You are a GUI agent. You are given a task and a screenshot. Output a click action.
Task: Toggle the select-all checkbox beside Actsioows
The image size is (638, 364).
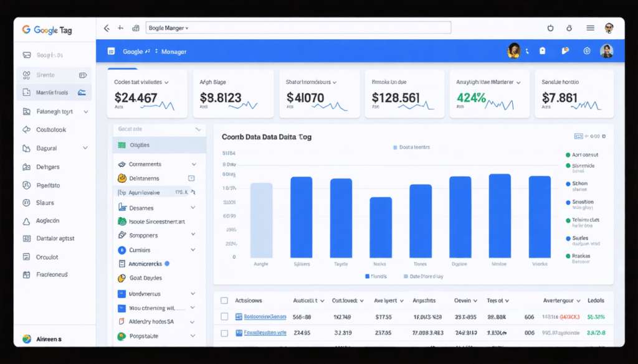tap(224, 301)
